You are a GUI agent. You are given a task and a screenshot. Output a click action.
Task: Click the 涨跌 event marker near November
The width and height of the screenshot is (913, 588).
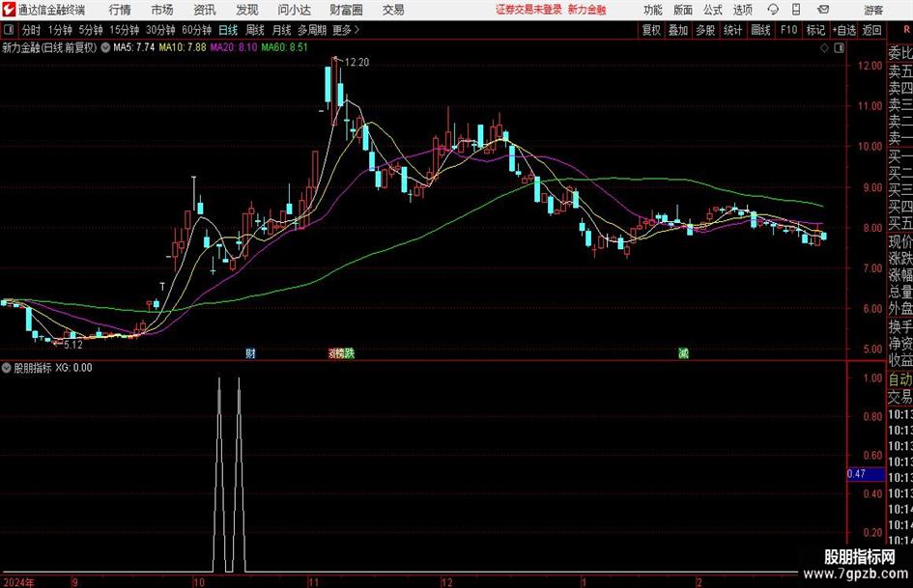[x=341, y=352]
